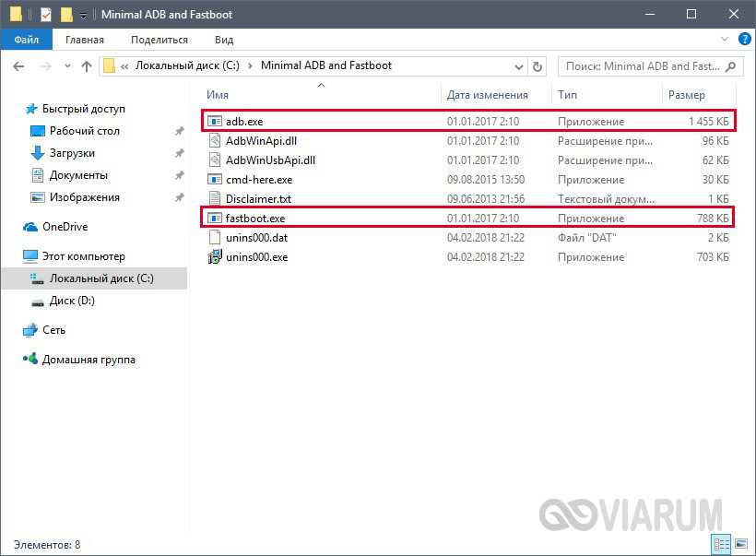Screen dimensions: 756x556
Task: Unpin Рабочий стол from quick access
Action: coord(179,131)
